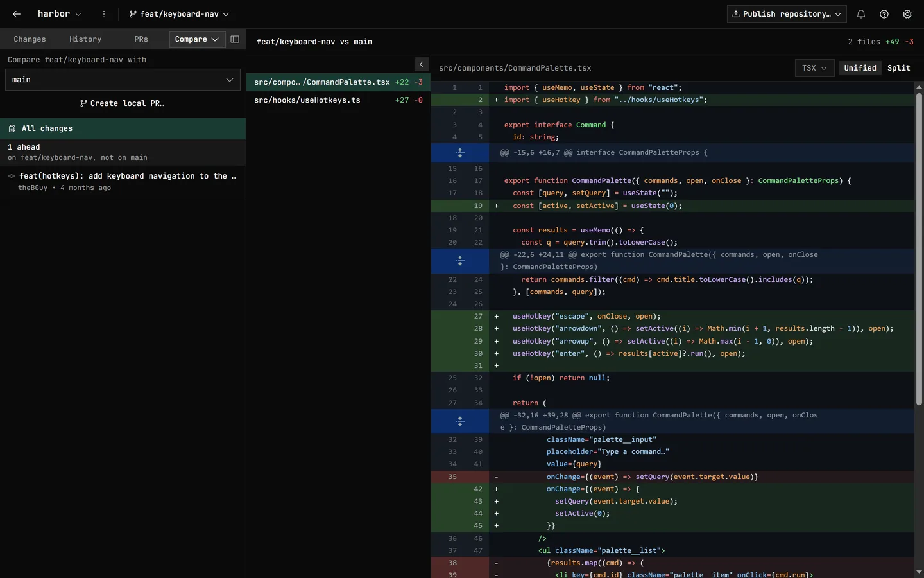Toggle the sidebar panel layout icon
This screenshot has width=924, height=578.
235,39
